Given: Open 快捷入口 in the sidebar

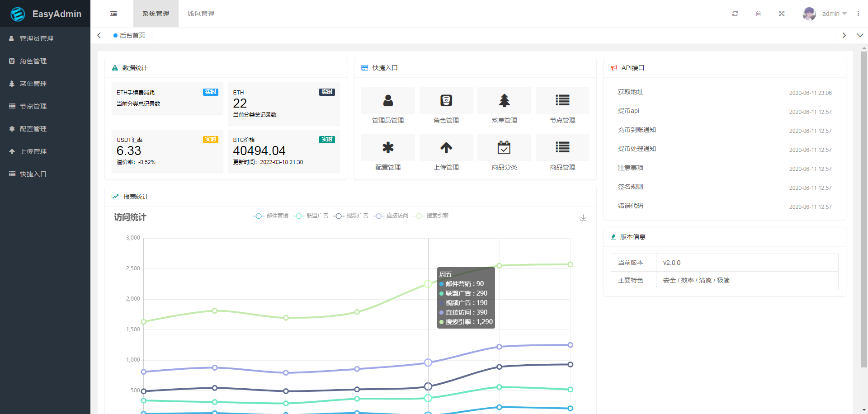Looking at the screenshot, I should pyautogui.click(x=45, y=174).
